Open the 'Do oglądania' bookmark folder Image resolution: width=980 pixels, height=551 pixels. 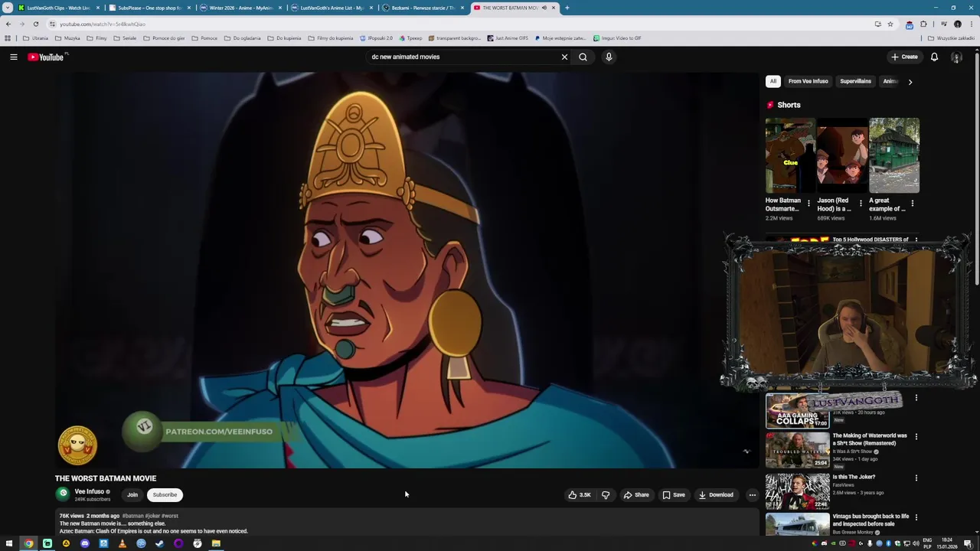[243, 38]
